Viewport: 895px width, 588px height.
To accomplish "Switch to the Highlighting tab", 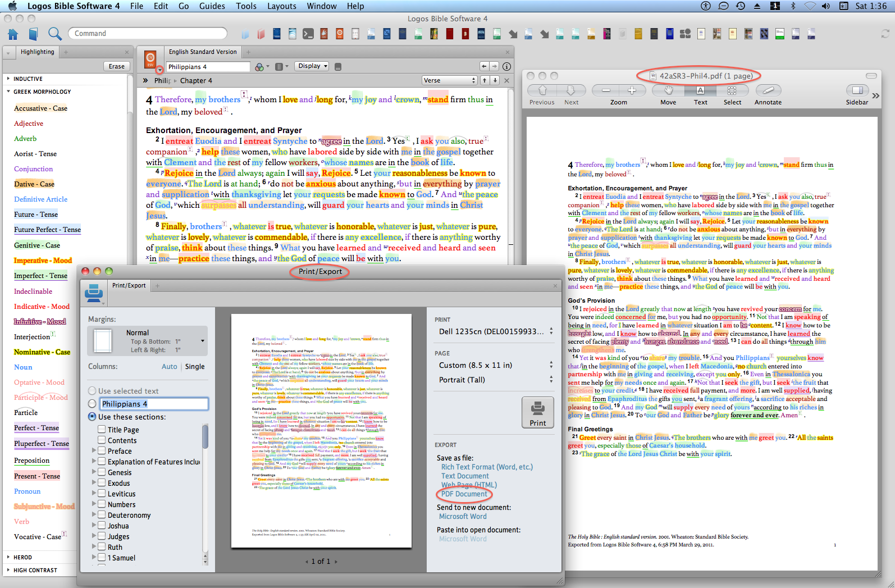I will (38, 52).
